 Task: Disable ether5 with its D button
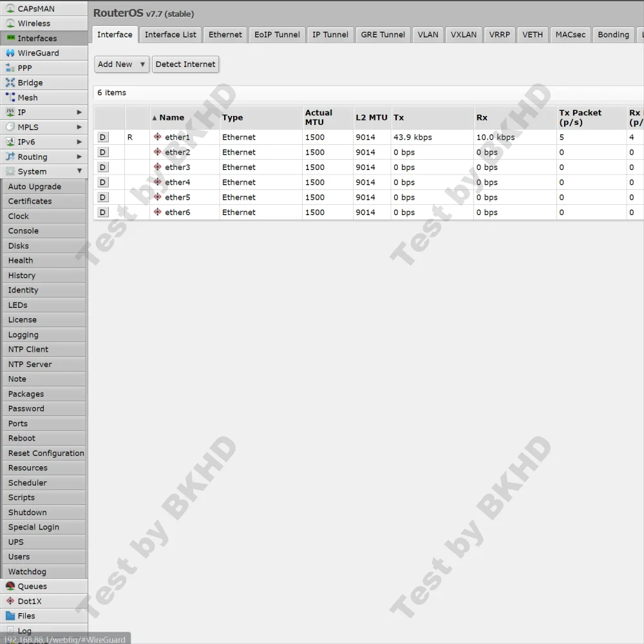pos(102,197)
